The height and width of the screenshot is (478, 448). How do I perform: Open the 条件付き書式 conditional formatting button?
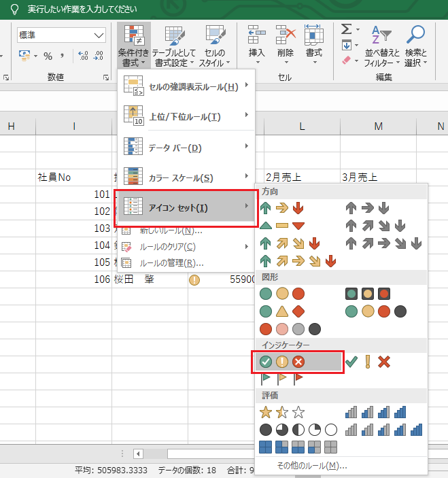[x=133, y=46]
